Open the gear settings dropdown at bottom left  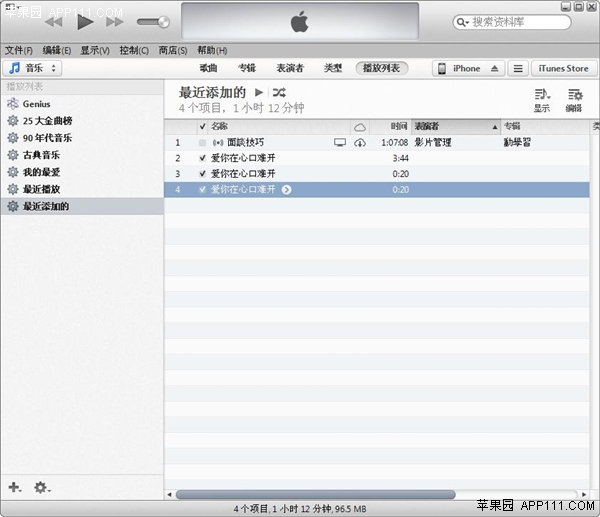(x=42, y=487)
